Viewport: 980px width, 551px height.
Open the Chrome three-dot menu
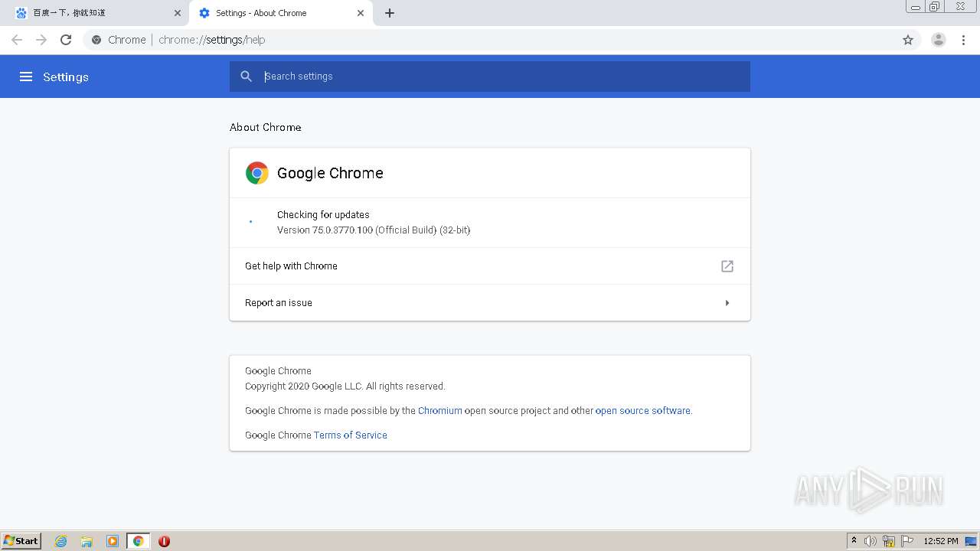pos(964,40)
